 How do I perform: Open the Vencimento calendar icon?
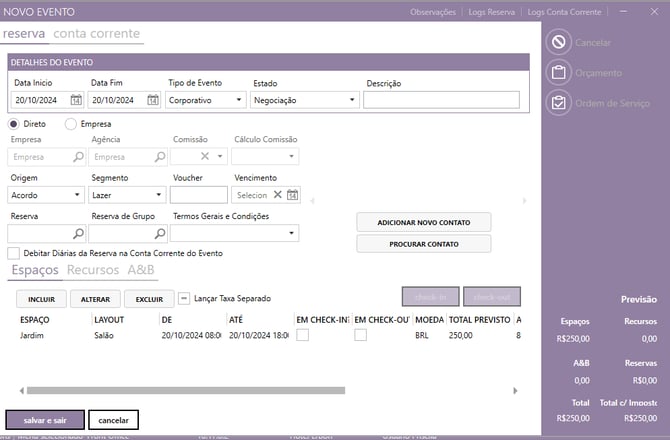pyautogui.click(x=293, y=195)
